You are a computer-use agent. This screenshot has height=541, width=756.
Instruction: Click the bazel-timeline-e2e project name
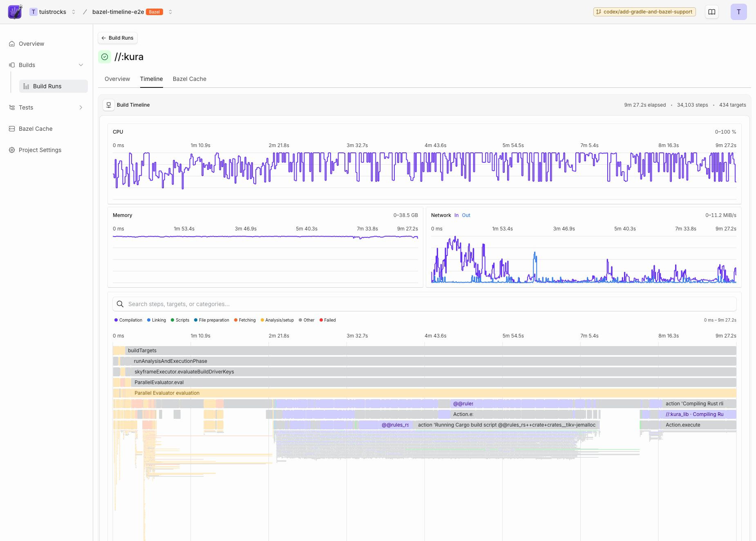pos(118,12)
